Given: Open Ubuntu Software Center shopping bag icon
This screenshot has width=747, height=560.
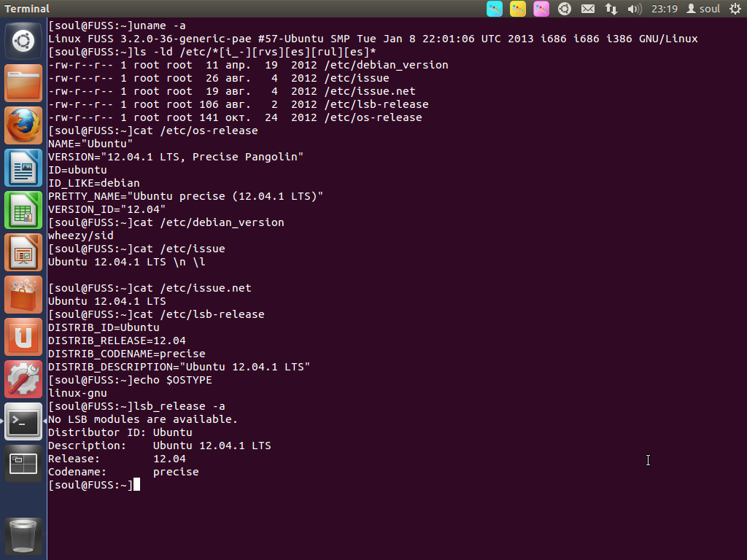Looking at the screenshot, I should (x=23, y=295).
